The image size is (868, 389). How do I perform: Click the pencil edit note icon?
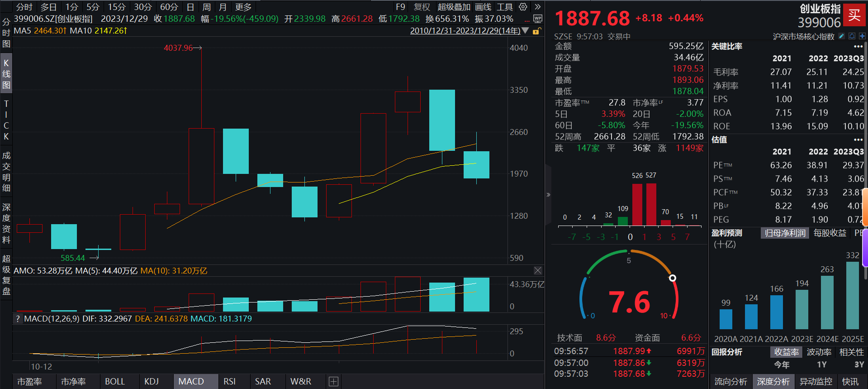[x=841, y=36]
